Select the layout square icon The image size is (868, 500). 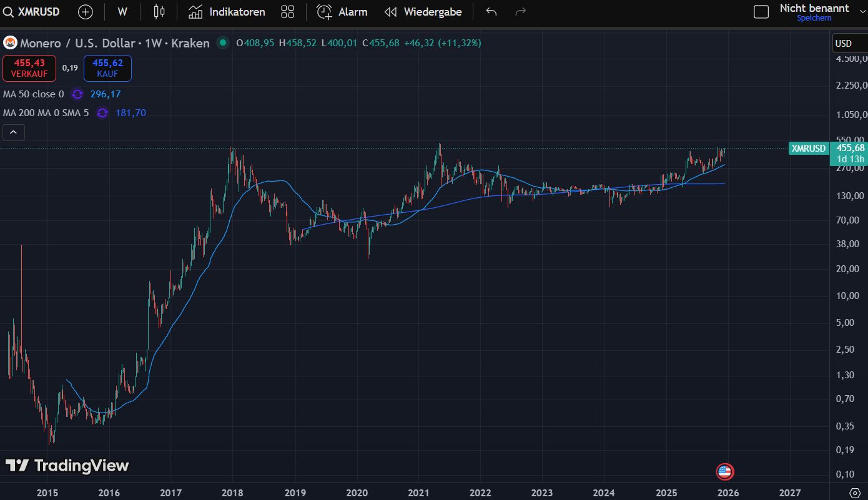point(761,12)
